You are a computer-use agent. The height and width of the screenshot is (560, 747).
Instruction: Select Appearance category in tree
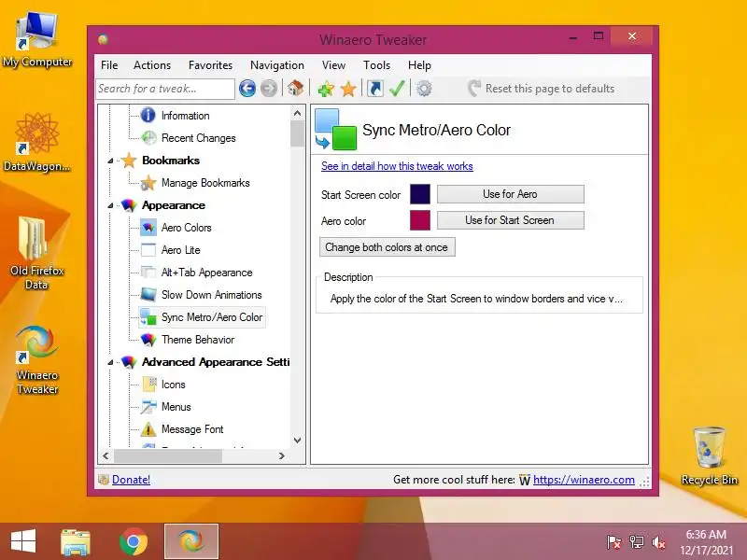(174, 205)
